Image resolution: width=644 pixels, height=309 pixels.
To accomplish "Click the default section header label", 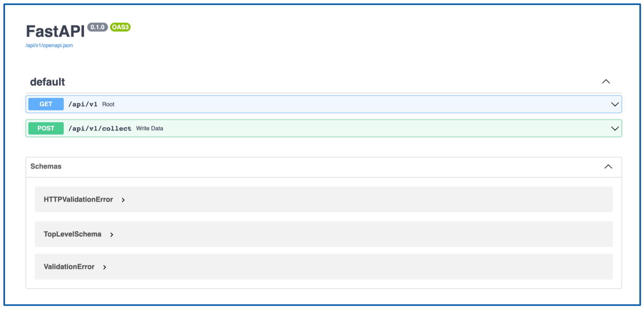I will pyautogui.click(x=47, y=82).
